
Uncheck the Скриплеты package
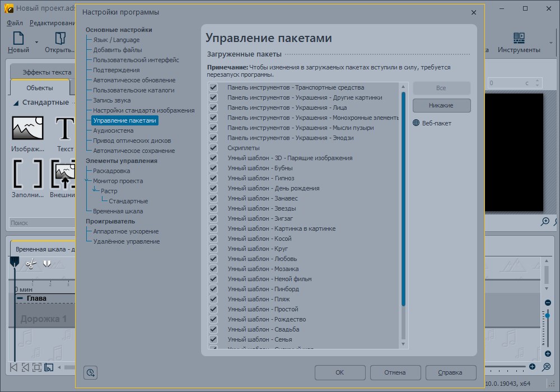[x=213, y=148]
